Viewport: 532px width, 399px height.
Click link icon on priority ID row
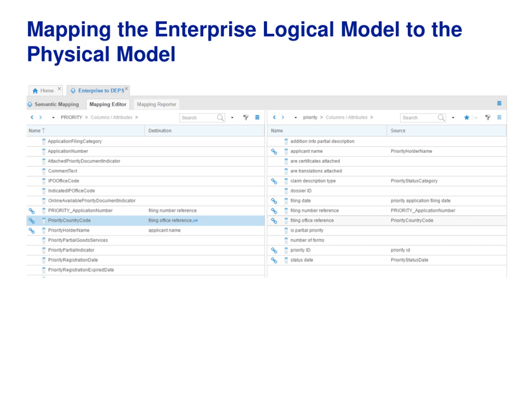(x=274, y=250)
